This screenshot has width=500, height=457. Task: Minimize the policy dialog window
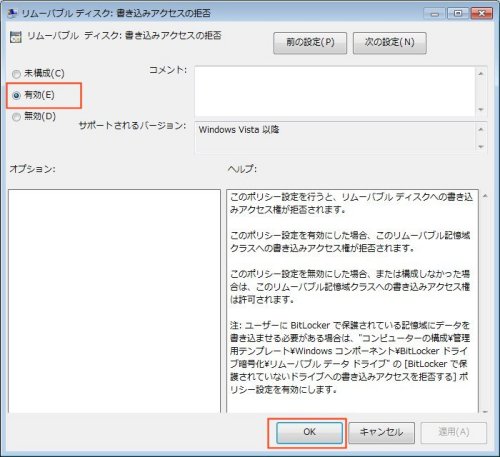[x=434, y=14]
